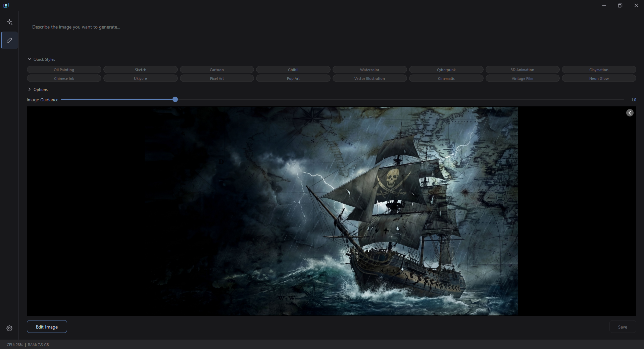Viewport: 644px width, 349px height.
Task: Open the AI generate sparkle tab in sidebar
Action: coord(9,22)
